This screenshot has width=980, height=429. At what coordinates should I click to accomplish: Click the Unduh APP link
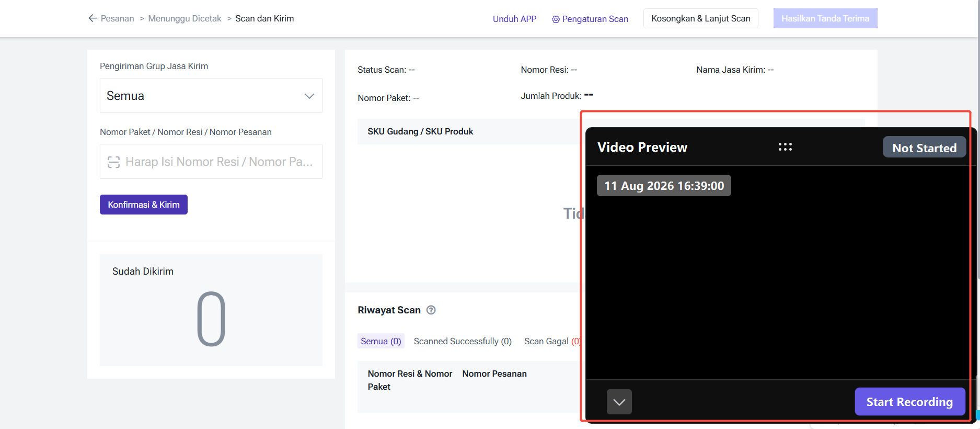coord(514,19)
